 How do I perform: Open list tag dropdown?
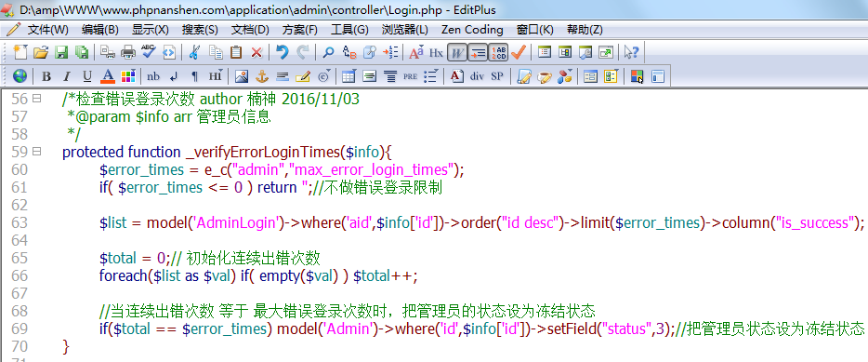pos(430,76)
